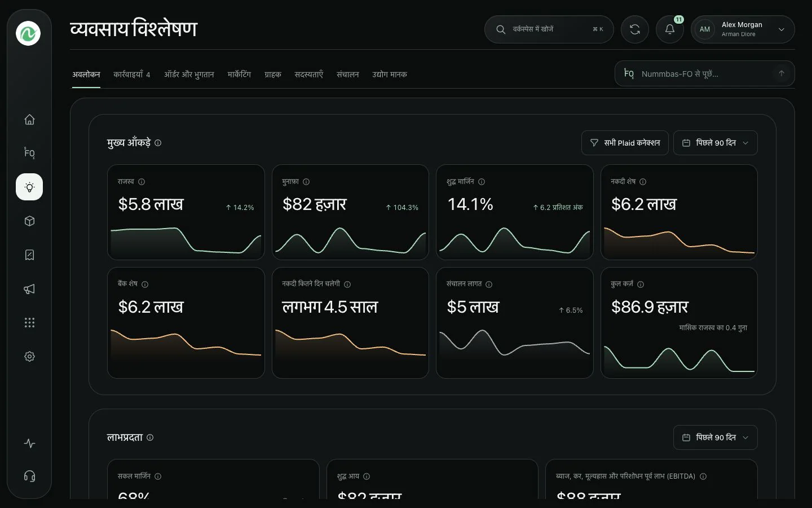Switch to the उद्योग मानक tab
The width and height of the screenshot is (812, 508).
tap(390, 75)
